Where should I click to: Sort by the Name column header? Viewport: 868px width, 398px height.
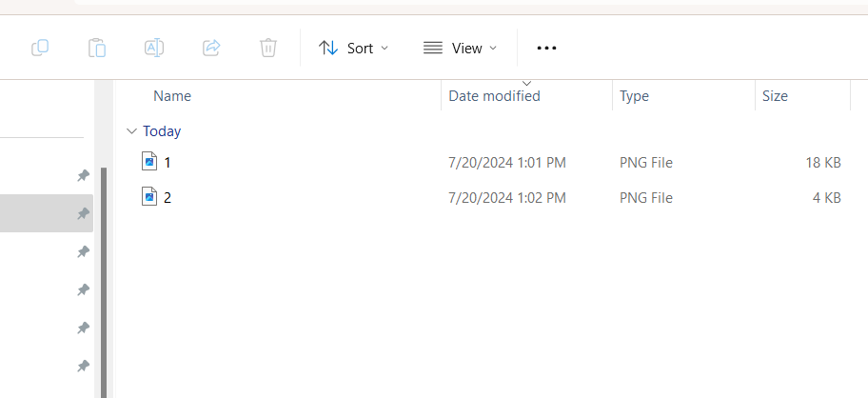(x=172, y=96)
